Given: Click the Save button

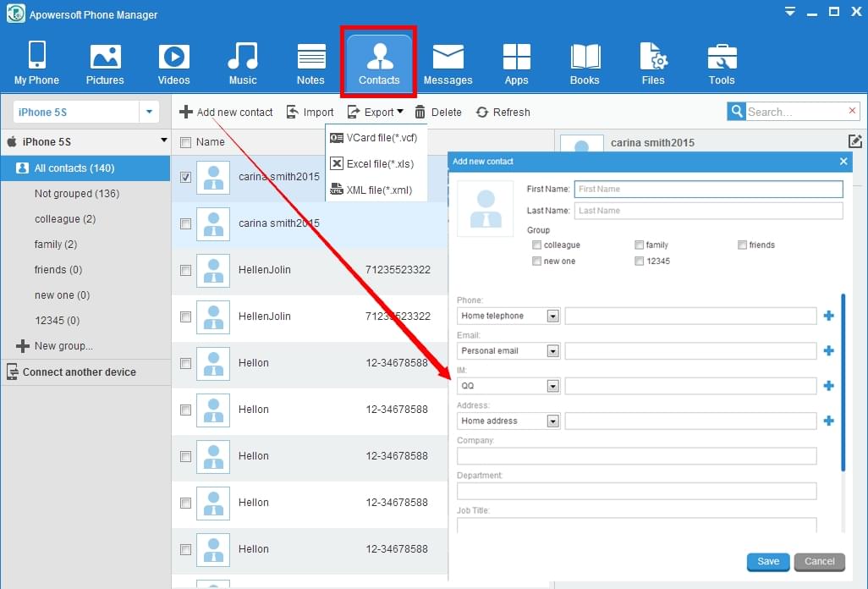Looking at the screenshot, I should [x=768, y=561].
